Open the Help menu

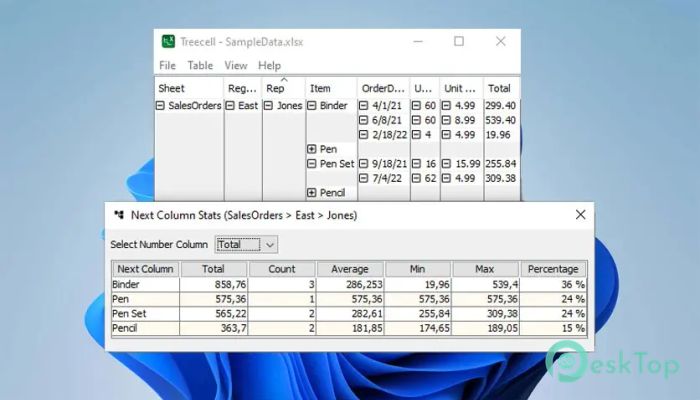[269, 66]
